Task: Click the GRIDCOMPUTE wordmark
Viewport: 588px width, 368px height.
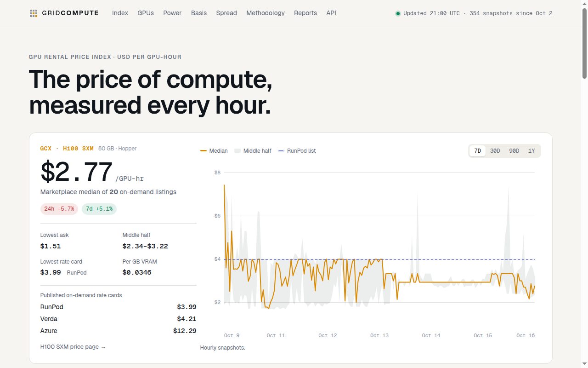Action: pyautogui.click(x=70, y=13)
